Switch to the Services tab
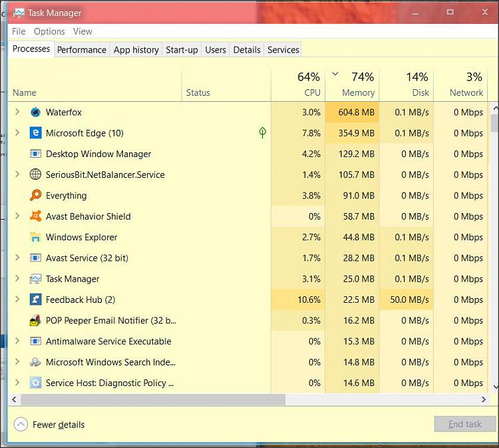Image resolution: width=499 pixels, height=448 pixels. pyautogui.click(x=283, y=50)
